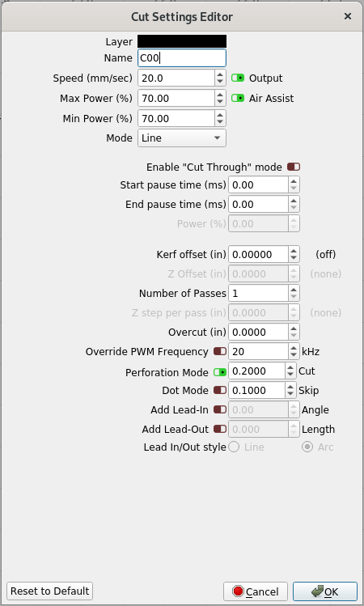The height and width of the screenshot is (606, 364).
Task: Toggle the Air Assist switch
Action: click(238, 98)
